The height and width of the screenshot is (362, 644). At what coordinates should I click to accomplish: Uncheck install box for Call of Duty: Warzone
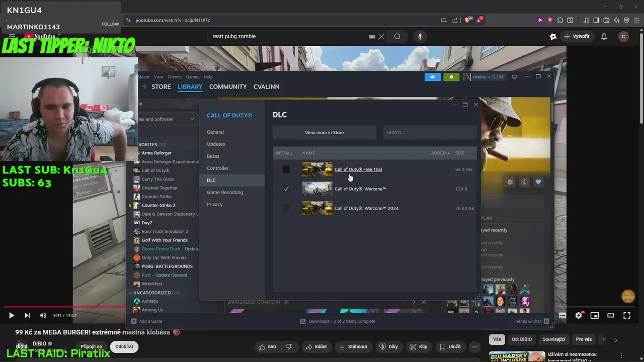point(286,189)
